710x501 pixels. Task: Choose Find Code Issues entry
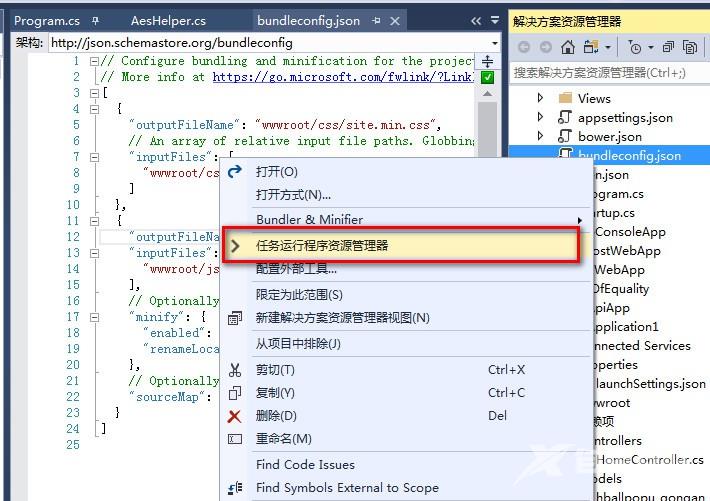pyautogui.click(x=305, y=465)
